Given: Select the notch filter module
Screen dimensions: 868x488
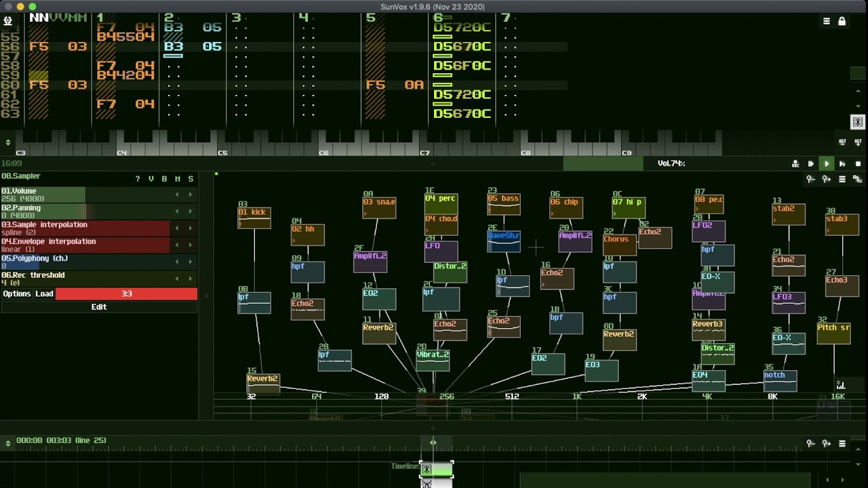Looking at the screenshot, I should coord(780,380).
